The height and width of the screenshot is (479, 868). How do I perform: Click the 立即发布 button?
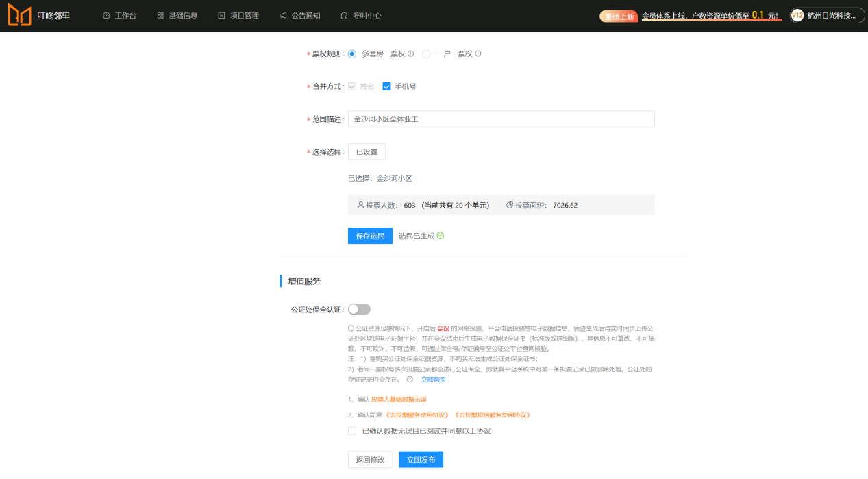pos(421,460)
